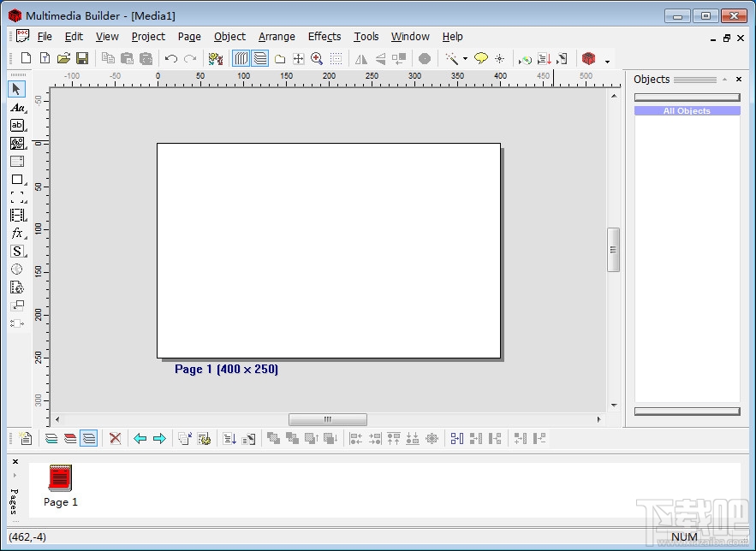Pick the video filmstrip object tool
Image resolution: width=756 pixels, height=551 pixels.
(x=17, y=216)
